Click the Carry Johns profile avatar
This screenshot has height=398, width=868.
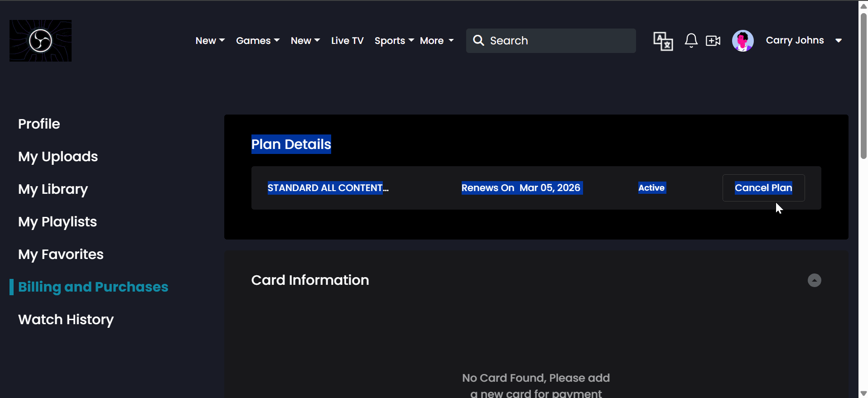pyautogui.click(x=743, y=41)
